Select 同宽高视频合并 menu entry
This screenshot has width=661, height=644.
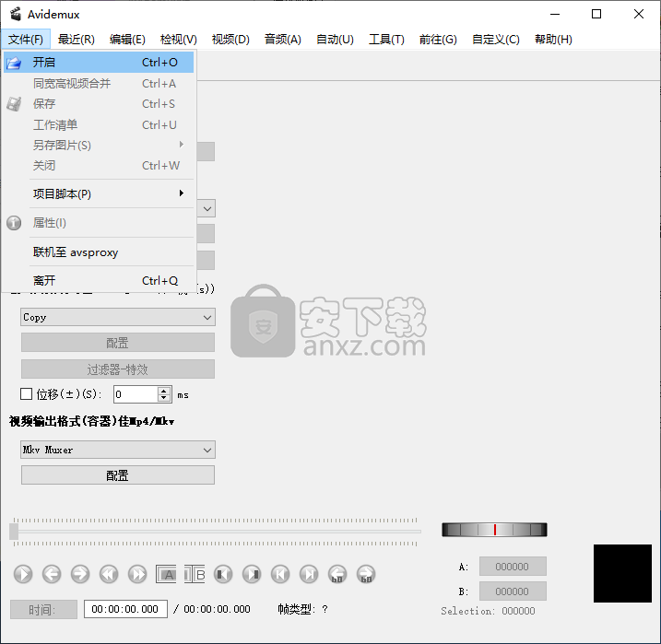pos(99,84)
